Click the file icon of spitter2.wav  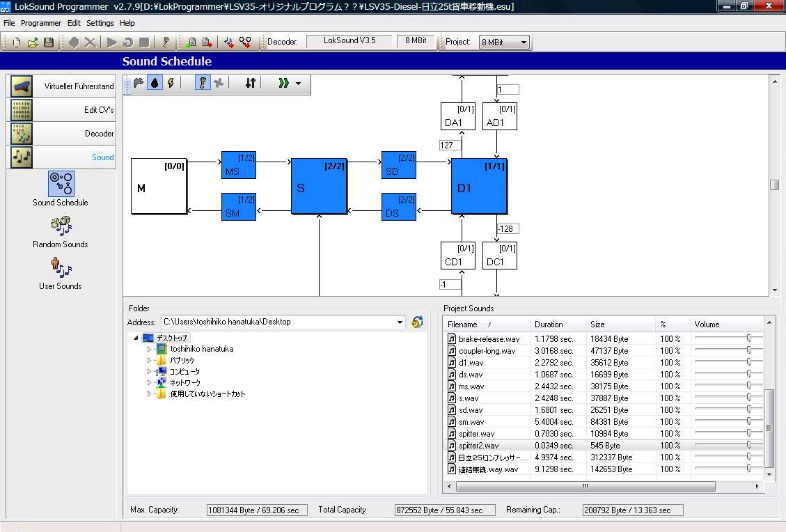pyautogui.click(x=452, y=445)
